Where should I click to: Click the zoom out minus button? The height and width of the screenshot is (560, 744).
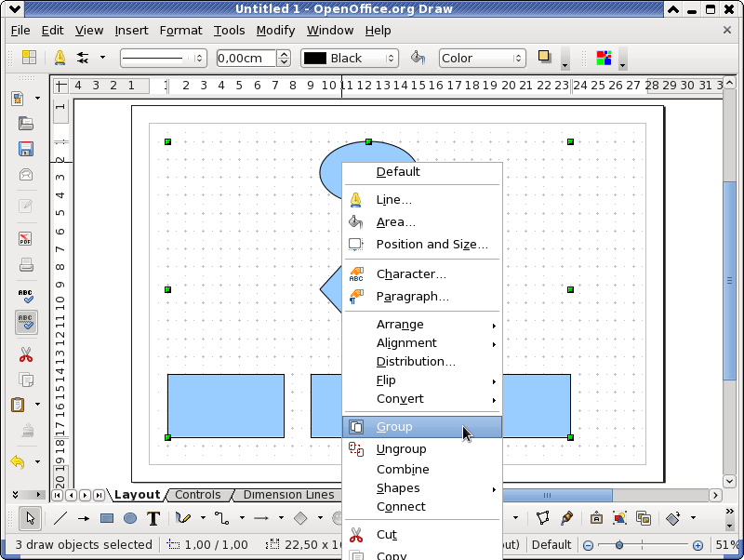[588, 545]
